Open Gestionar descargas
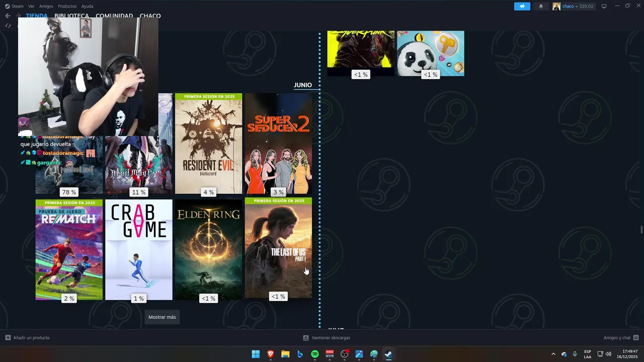The height and width of the screenshot is (362, 644). (331, 338)
